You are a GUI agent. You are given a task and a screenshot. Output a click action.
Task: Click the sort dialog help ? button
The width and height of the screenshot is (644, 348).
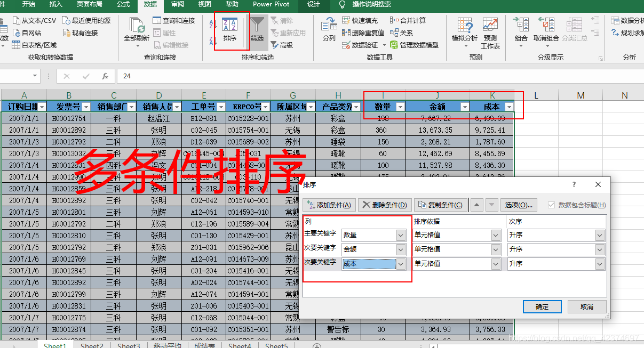574,185
